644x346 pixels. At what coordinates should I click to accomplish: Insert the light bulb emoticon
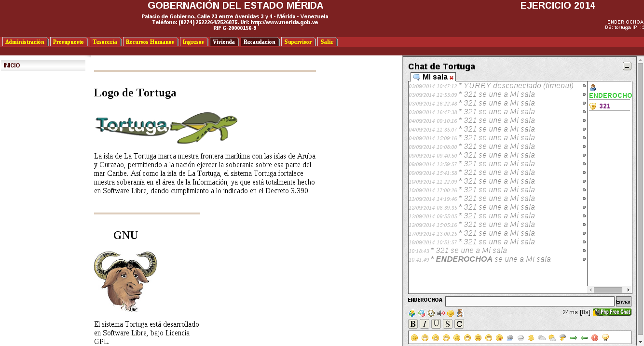pyautogui.click(x=605, y=338)
